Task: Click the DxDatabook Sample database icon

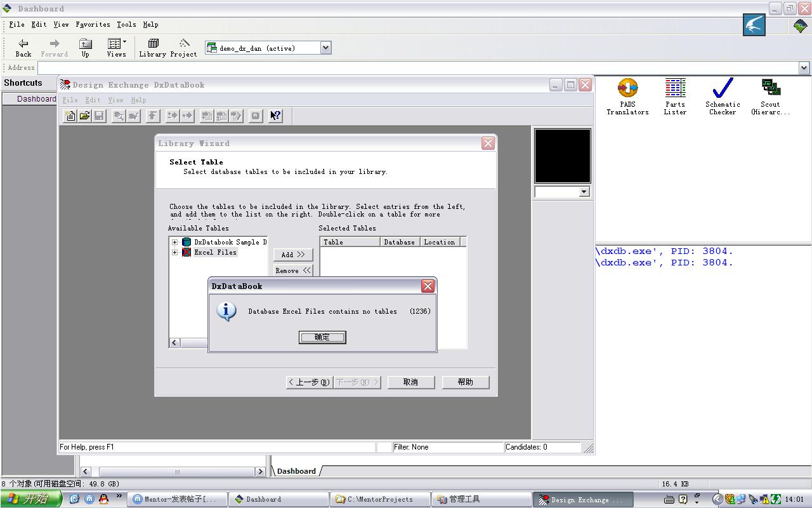Action: (x=187, y=242)
